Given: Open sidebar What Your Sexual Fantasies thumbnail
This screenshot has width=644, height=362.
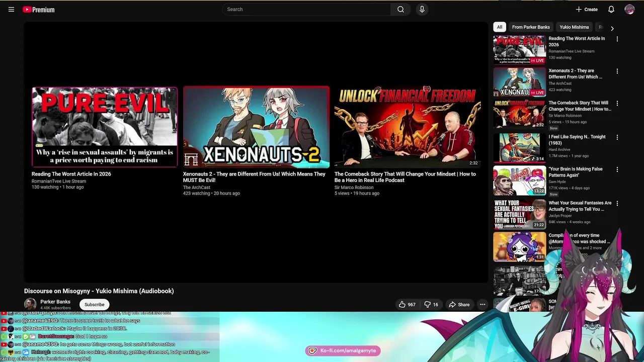Looking at the screenshot, I should (x=519, y=214).
